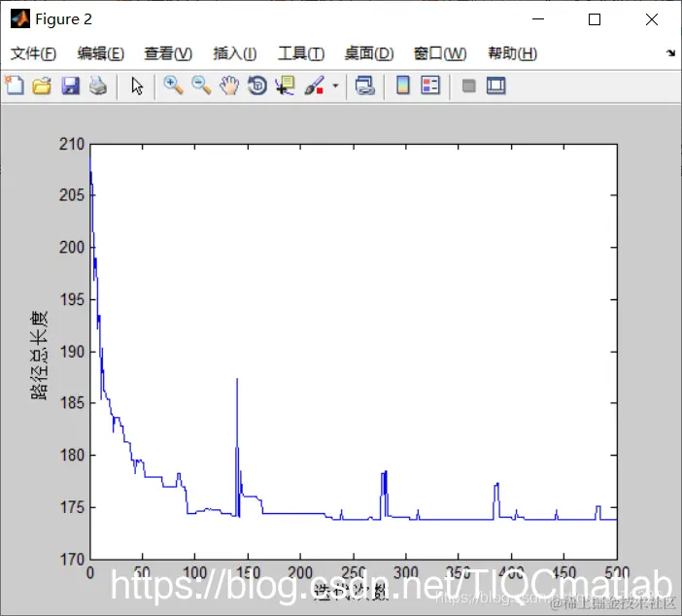Save the figure with the floppy disk icon
Viewport: 682px width, 616px height.
click(x=70, y=86)
